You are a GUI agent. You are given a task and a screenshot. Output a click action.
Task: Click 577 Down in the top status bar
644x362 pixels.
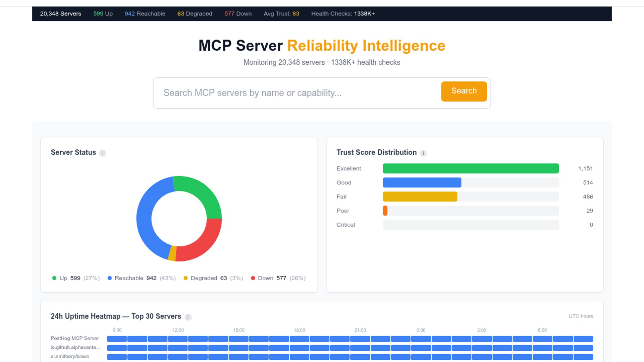(x=238, y=14)
